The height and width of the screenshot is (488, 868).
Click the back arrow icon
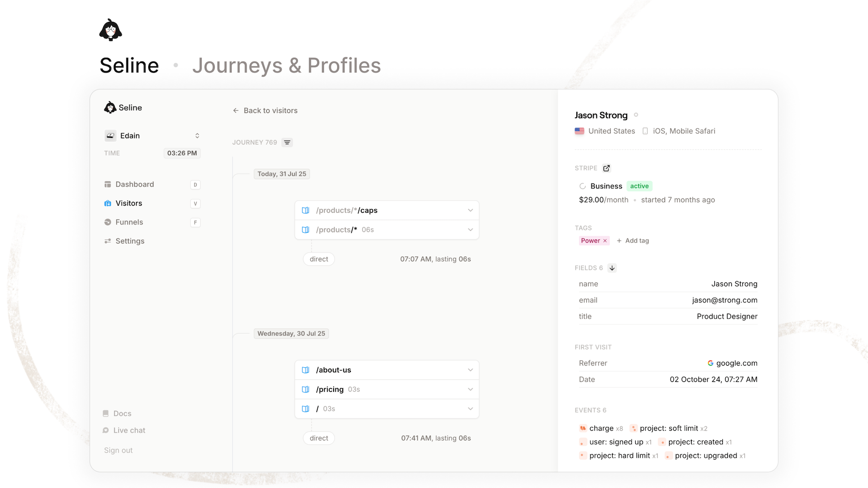[x=236, y=111]
